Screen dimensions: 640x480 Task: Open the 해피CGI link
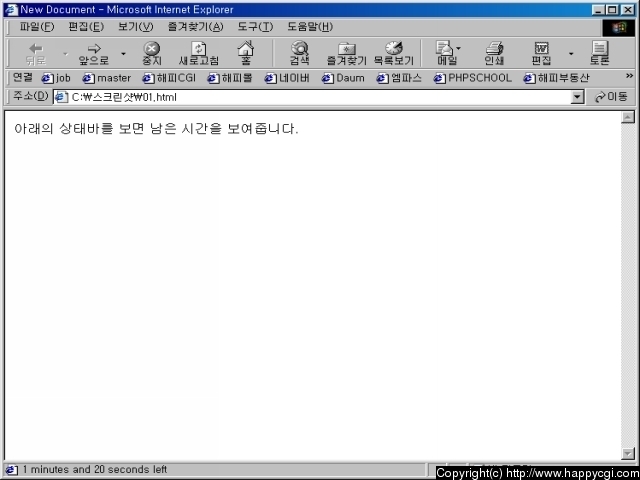169,78
